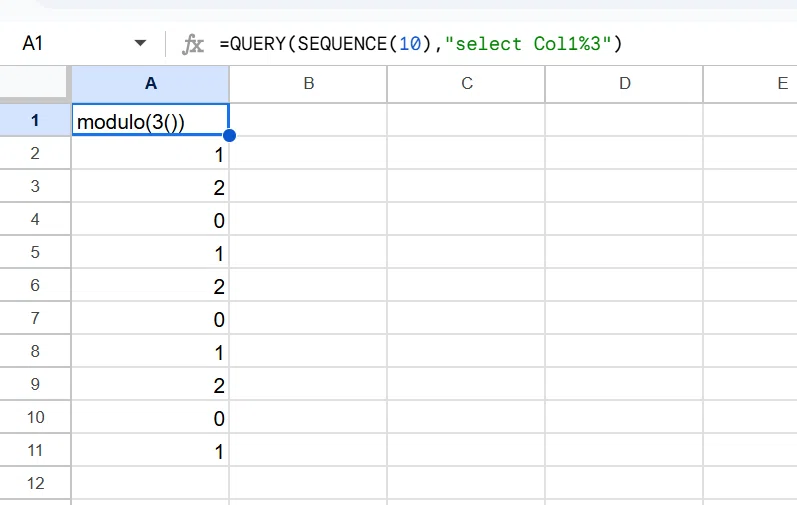The image size is (797, 505).
Task: Click into the QUERY formula bar text
Action: [x=421, y=44]
